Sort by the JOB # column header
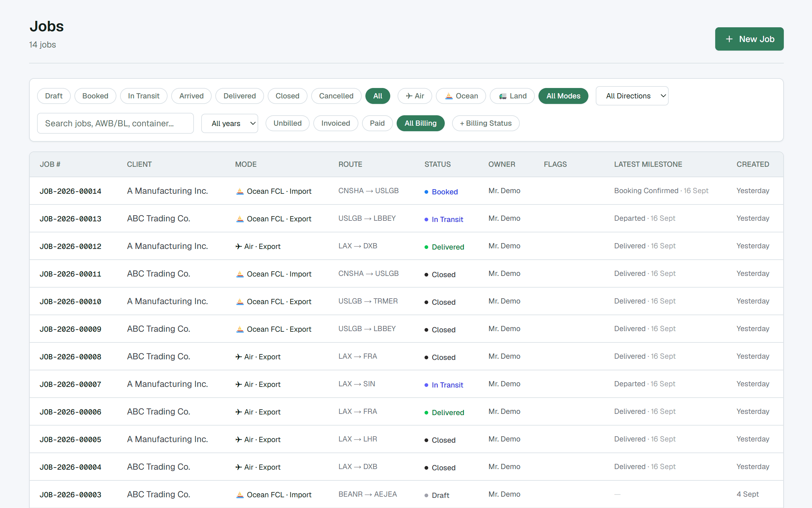Viewport: 812px width, 508px height. (x=50, y=164)
